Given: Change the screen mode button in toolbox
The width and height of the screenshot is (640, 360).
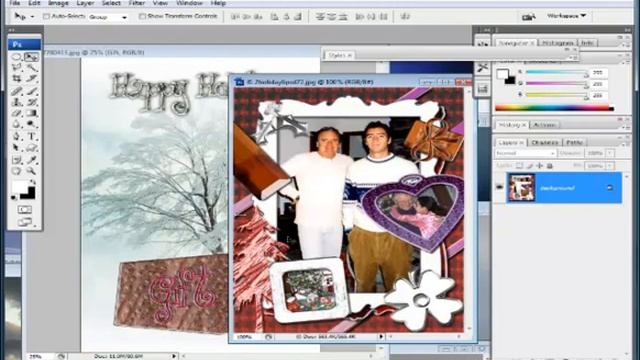Looking at the screenshot, I should (24, 222).
